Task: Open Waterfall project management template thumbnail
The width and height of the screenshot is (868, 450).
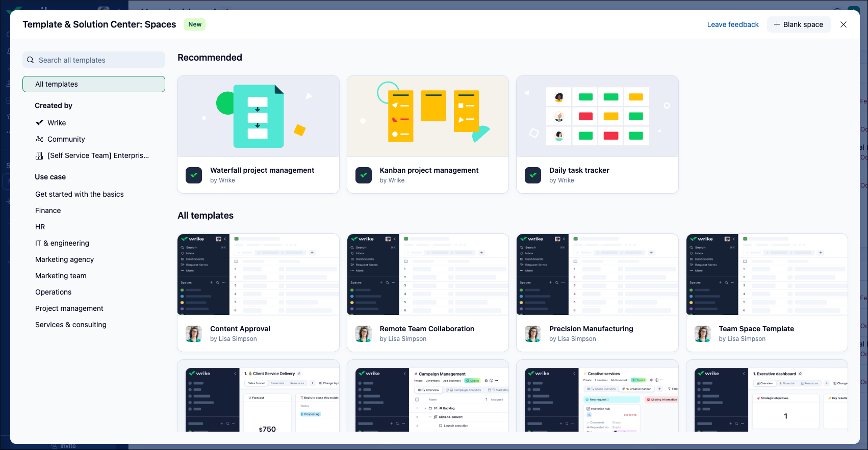Action: point(258,116)
